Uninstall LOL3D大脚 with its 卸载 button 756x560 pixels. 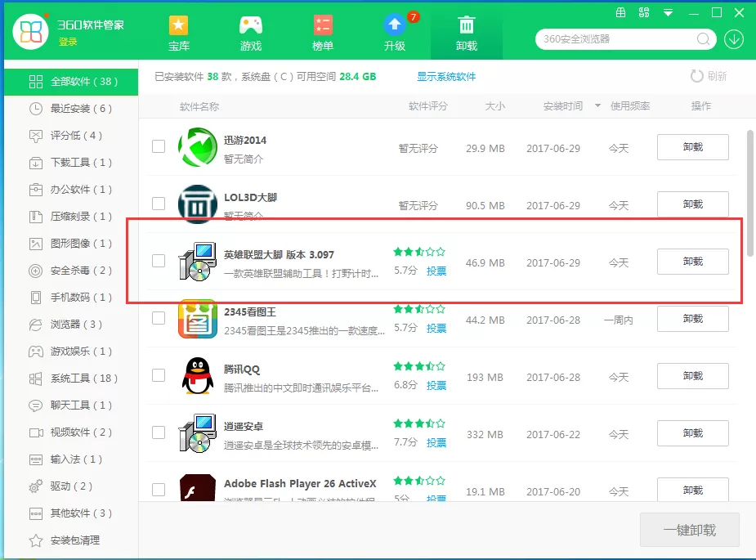pos(693,204)
